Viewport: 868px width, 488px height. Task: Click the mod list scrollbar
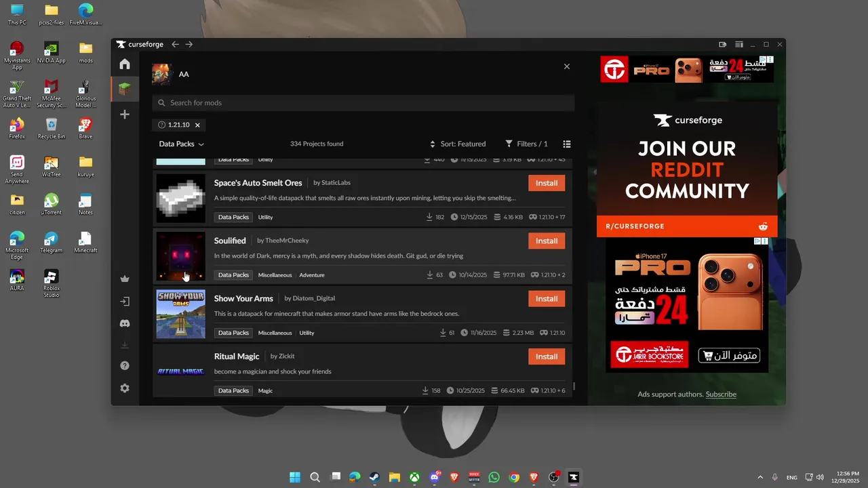[574, 386]
